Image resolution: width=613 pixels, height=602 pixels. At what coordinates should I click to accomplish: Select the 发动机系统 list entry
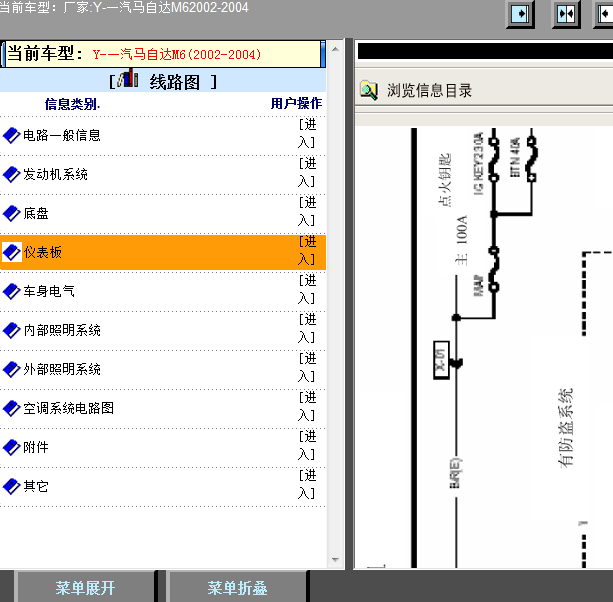pos(55,174)
